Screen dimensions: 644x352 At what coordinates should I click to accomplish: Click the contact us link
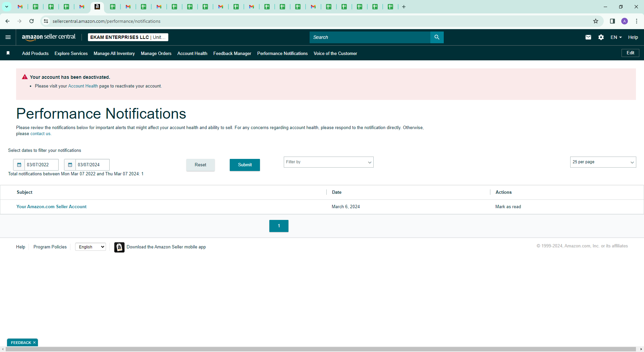click(40, 134)
